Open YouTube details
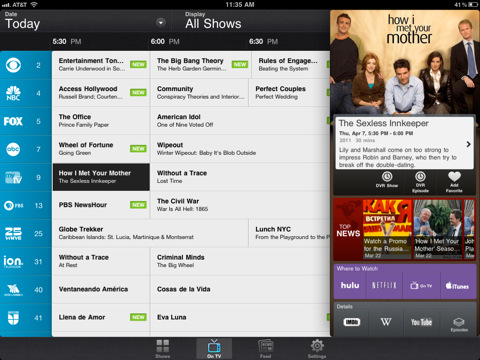The width and height of the screenshot is (480, 360). (421, 322)
